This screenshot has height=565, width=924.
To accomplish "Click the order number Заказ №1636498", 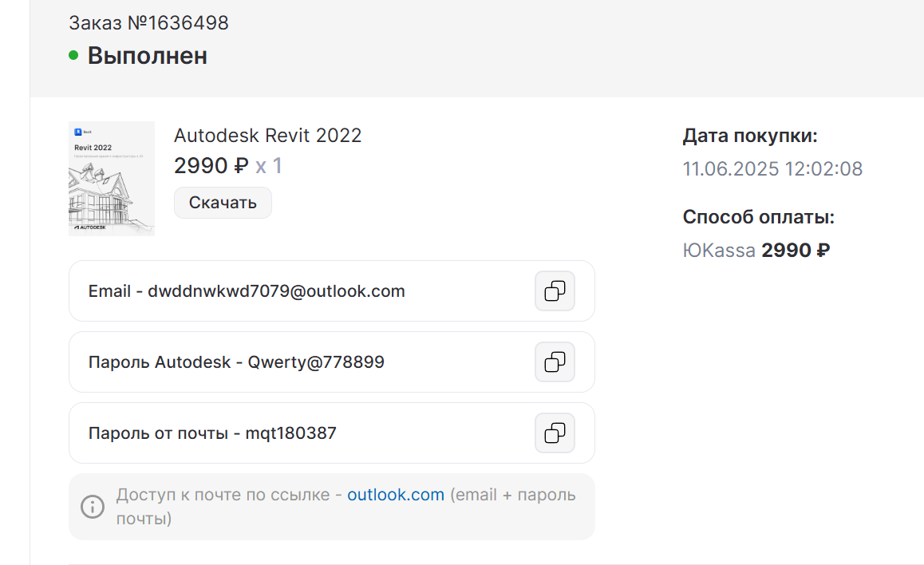I will [x=148, y=23].
